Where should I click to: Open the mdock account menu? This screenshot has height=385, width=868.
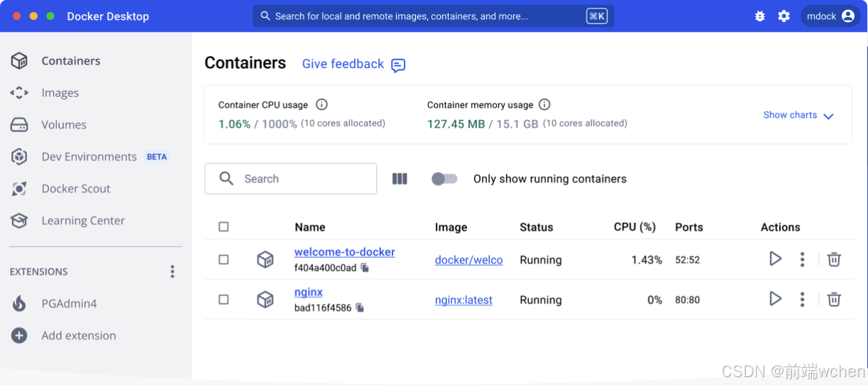pyautogui.click(x=830, y=16)
